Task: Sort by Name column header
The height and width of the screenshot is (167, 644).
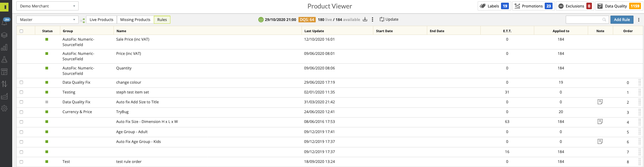Action: pyautogui.click(x=207, y=31)
